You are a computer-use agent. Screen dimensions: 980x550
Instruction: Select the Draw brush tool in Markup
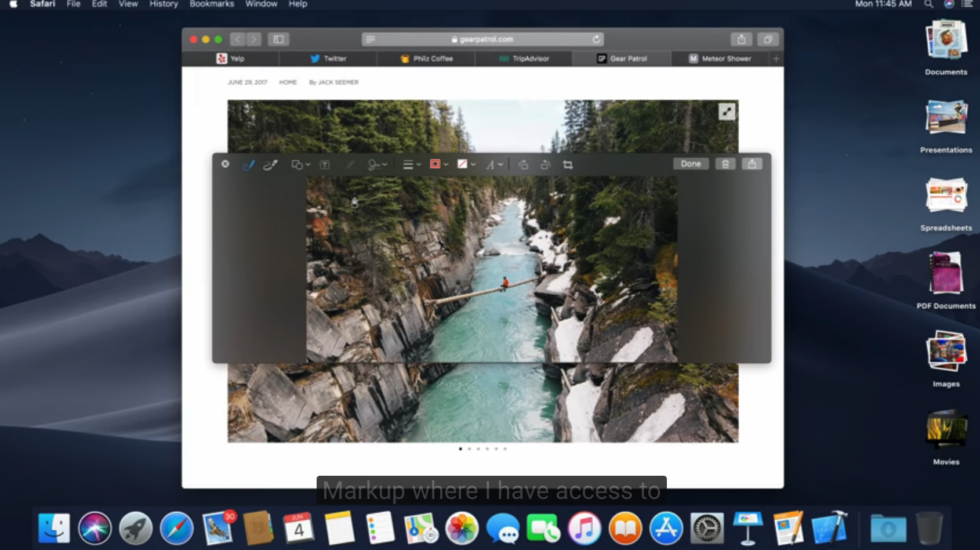pos(270,165)
